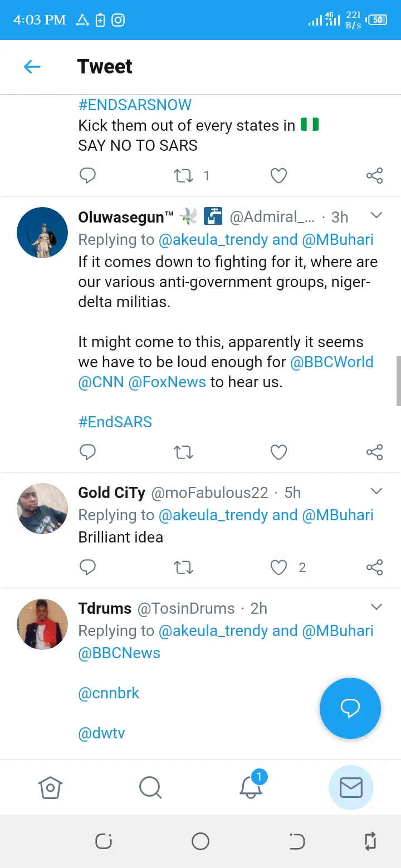This screenshot has width=401, height=868.
Task: Like the SAY NO TO SARS tweet
Action: [x=278, y=176]
